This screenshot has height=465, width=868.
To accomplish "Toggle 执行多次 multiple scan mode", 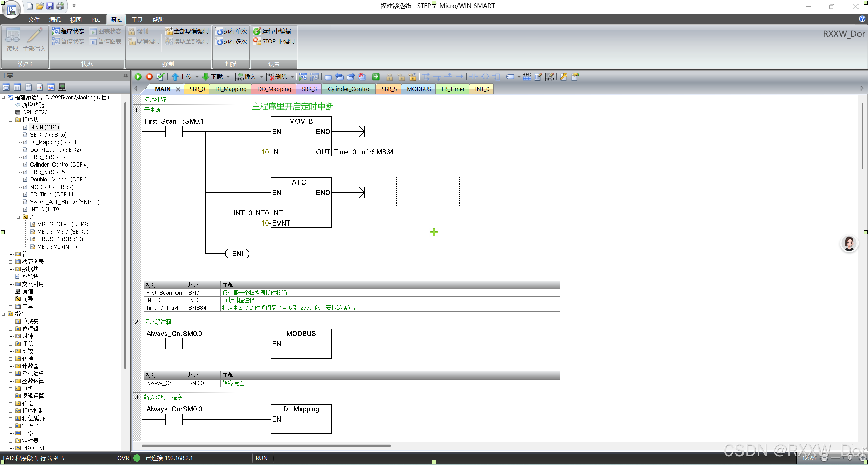I will point(219,41).
